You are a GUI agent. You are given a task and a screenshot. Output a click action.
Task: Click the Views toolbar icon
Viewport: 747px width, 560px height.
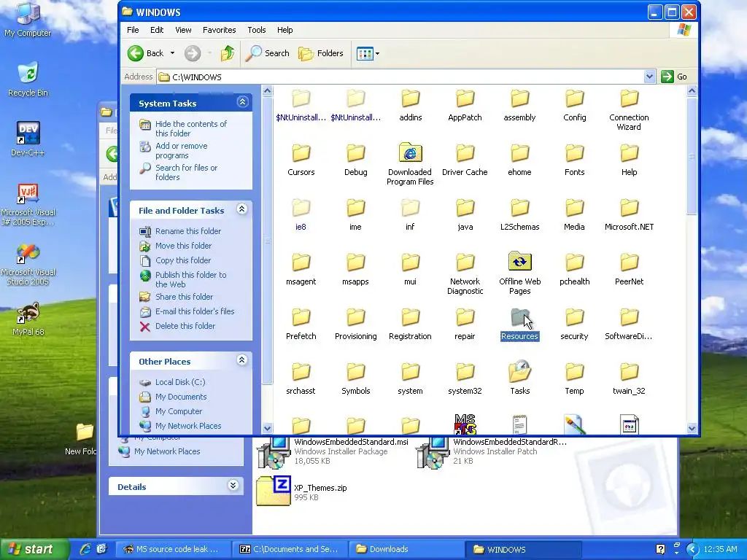coord(365,53)
